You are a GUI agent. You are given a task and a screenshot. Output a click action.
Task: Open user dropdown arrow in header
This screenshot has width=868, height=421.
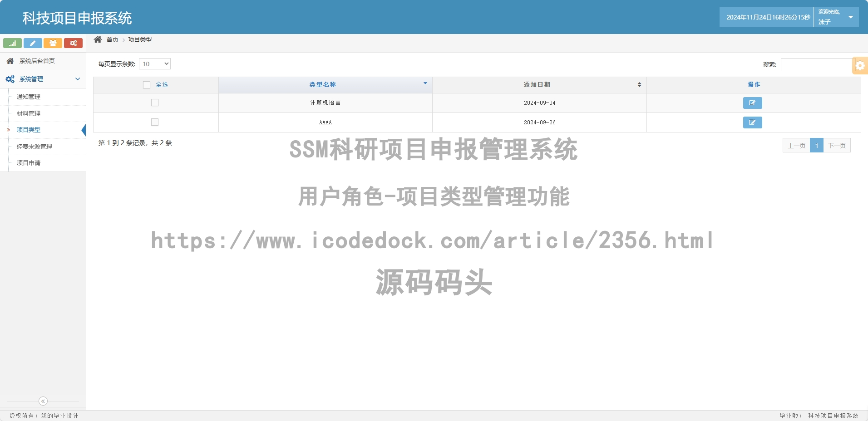(x=851, y=17)
